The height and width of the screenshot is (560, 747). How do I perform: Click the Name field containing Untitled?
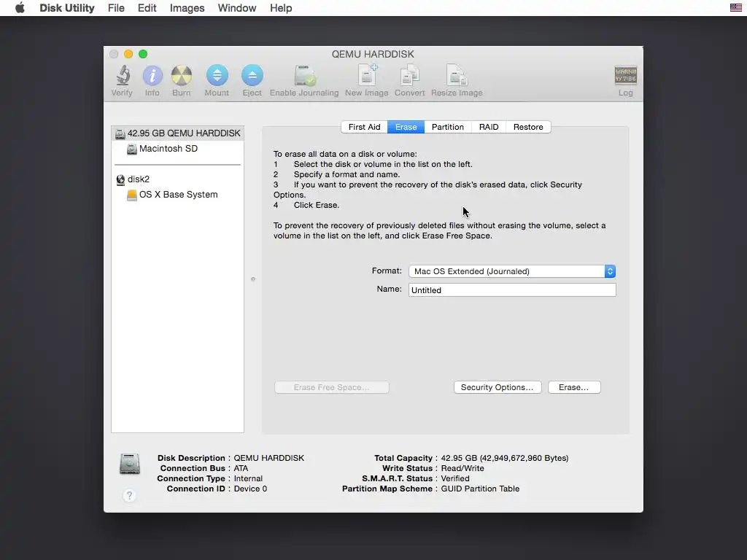(x=512, y=290)
